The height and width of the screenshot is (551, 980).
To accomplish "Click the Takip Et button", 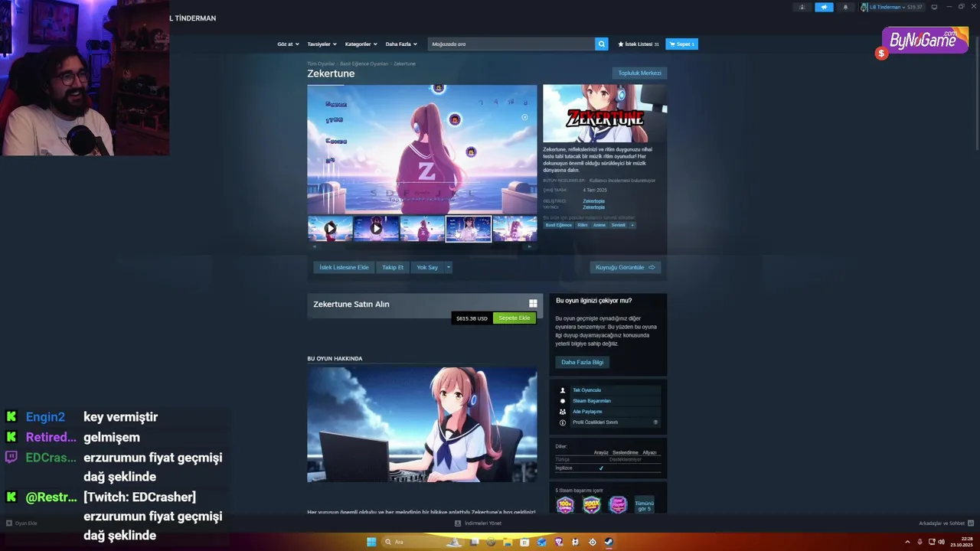I will [x=393, y=267].
